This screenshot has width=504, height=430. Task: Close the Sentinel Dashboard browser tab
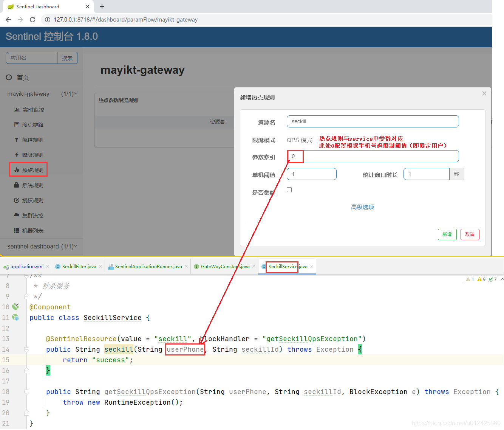click(88, 6)
